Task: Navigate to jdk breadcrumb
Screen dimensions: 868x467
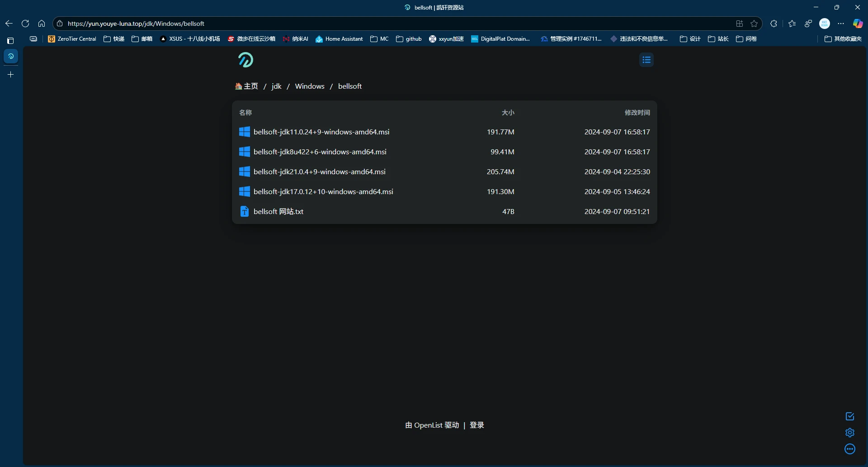Action: pyautogui.click(x=277, y=86)
